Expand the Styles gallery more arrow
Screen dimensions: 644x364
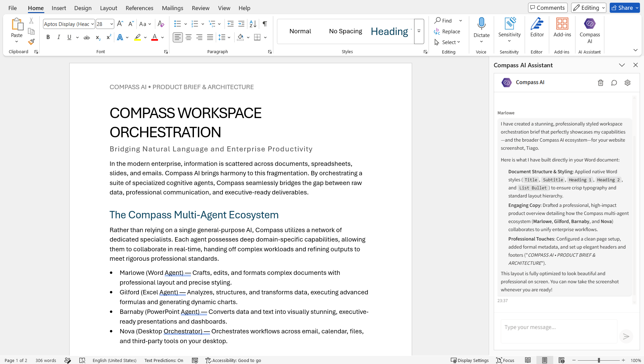click(419, 31)
